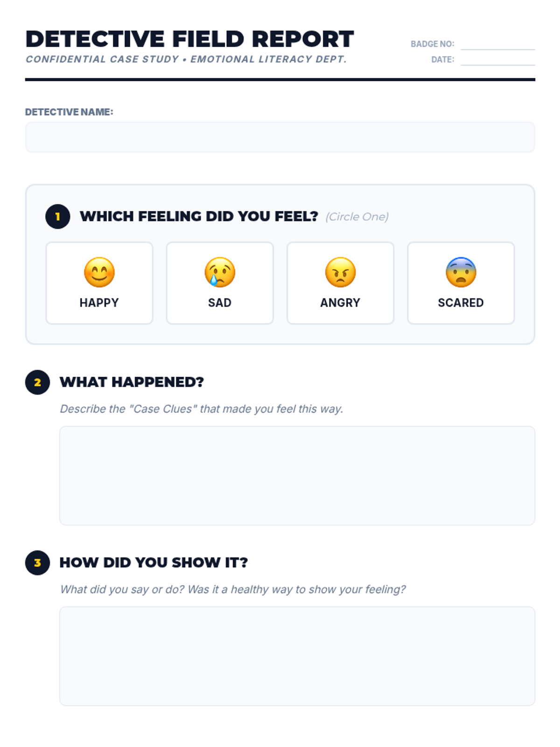Click the Which Feeling Did You Feel heading
Image resolution: width=560 pixels, height=747 pixels.
click(x=199, y=217)
